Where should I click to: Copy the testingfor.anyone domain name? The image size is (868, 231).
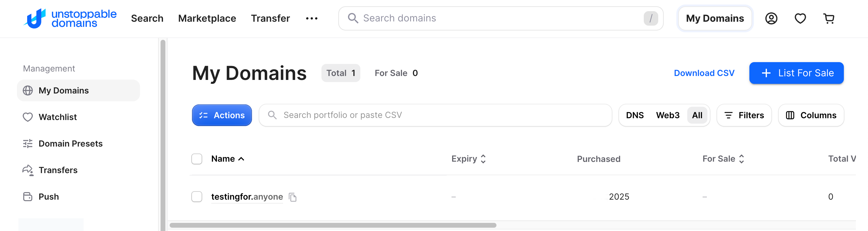click(293, 197)
